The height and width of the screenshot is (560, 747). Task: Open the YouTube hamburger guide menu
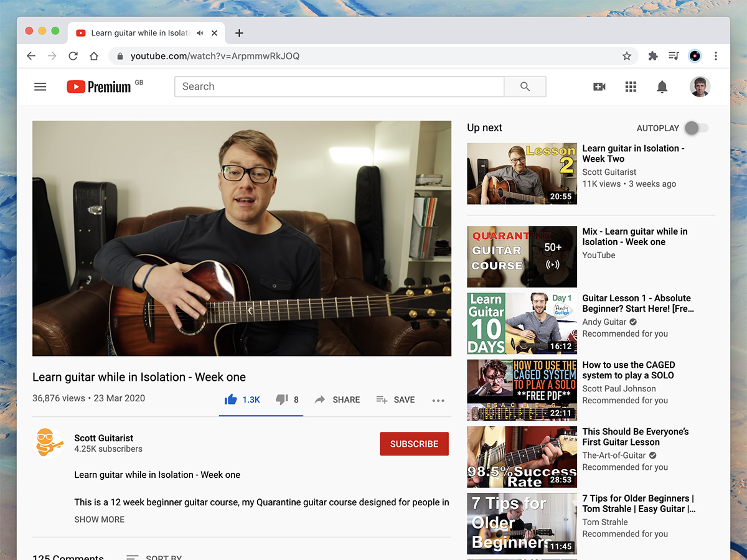click(x=40, y=87)
